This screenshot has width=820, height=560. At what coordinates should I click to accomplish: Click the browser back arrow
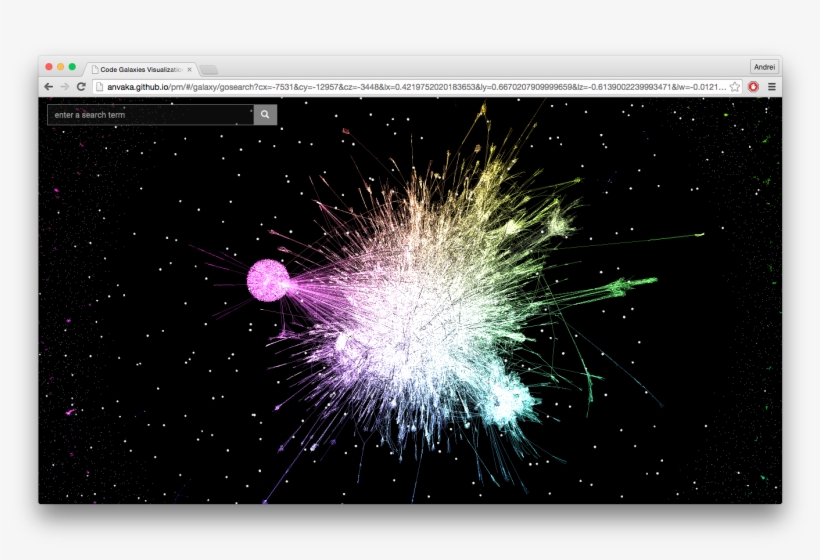pyautogui.click(x=49, y=87)
